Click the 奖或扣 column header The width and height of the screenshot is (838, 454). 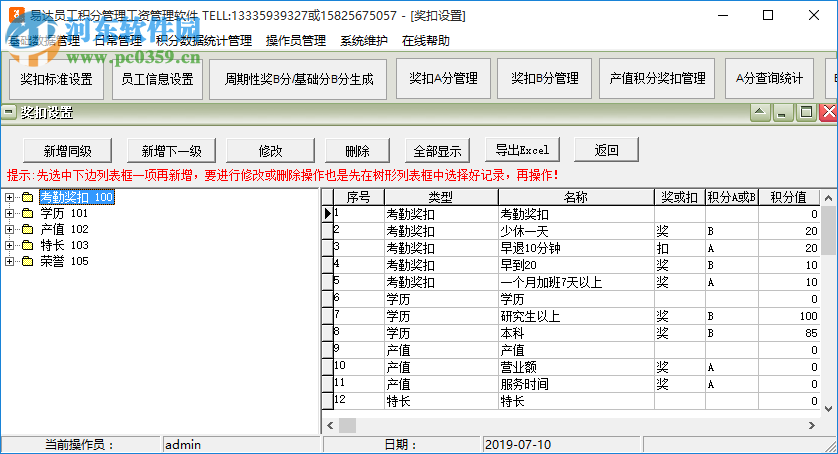tap(679, 197)
